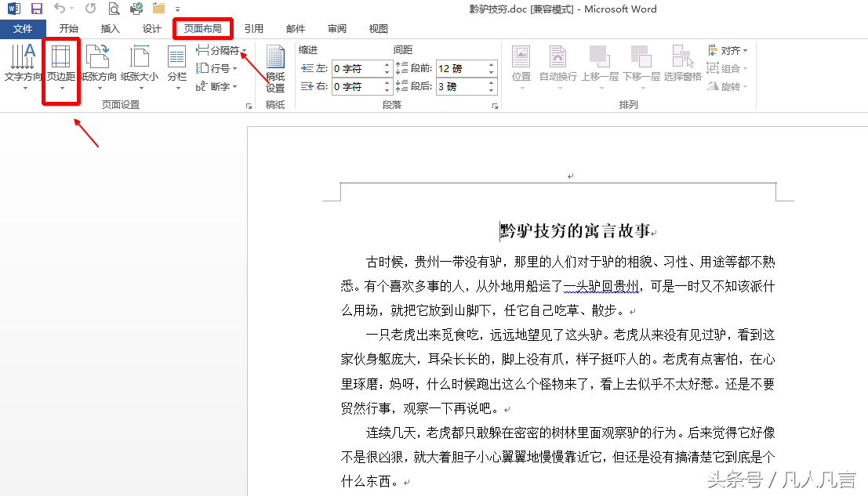Click the Save icon in quick access toolbar
Image resolution: width=868 pixels, height=496 pixels.
(x=37, y=9)
